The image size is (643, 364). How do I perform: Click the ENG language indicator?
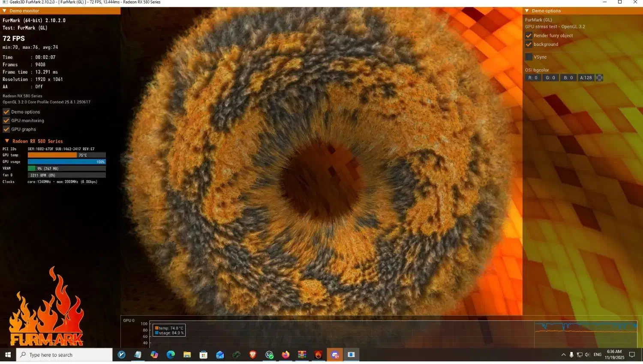coord(597,355)
